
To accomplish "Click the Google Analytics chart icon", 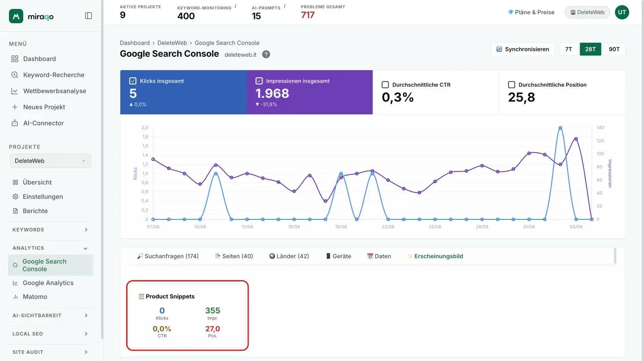I will pyautogui.click(x=15, y=283).
